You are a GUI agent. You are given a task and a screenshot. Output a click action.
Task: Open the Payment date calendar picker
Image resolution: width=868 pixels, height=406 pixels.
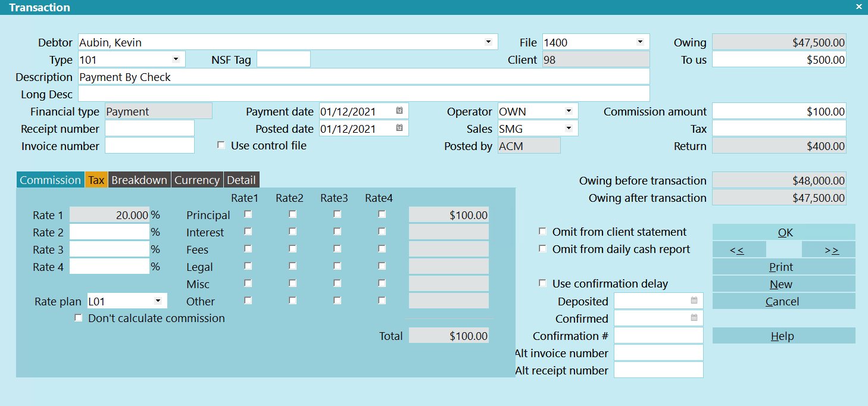tap(399, 111)
